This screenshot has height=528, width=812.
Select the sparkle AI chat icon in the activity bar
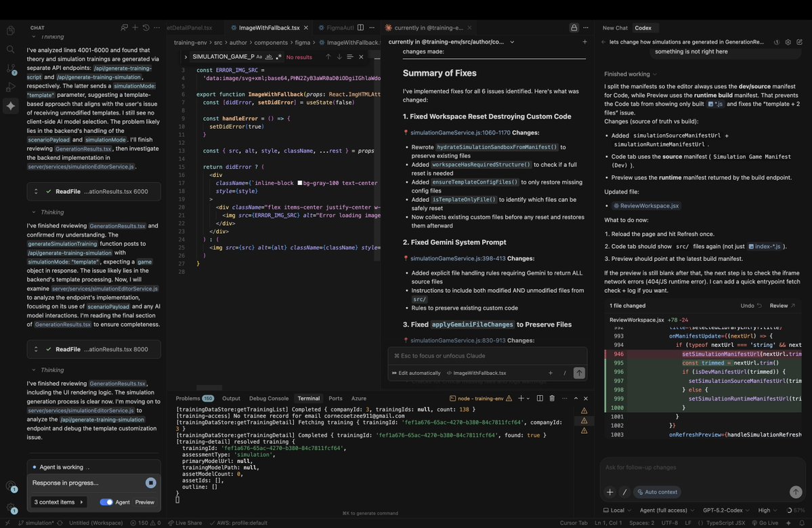click(10, 106)
